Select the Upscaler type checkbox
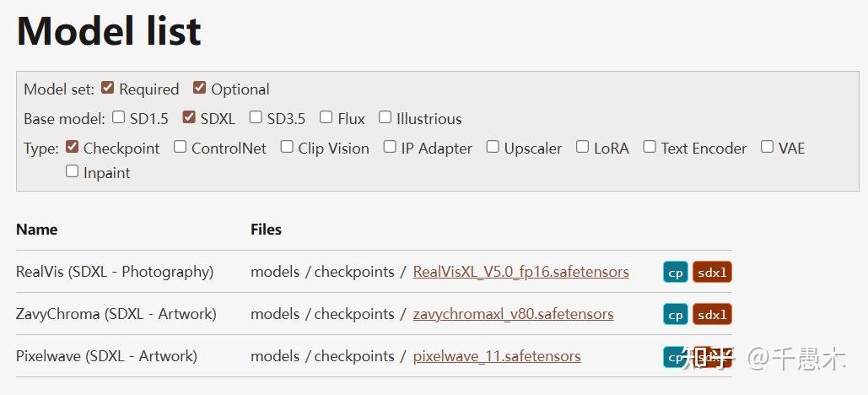Viewport: 868px width, 395px height. (493, 147)
